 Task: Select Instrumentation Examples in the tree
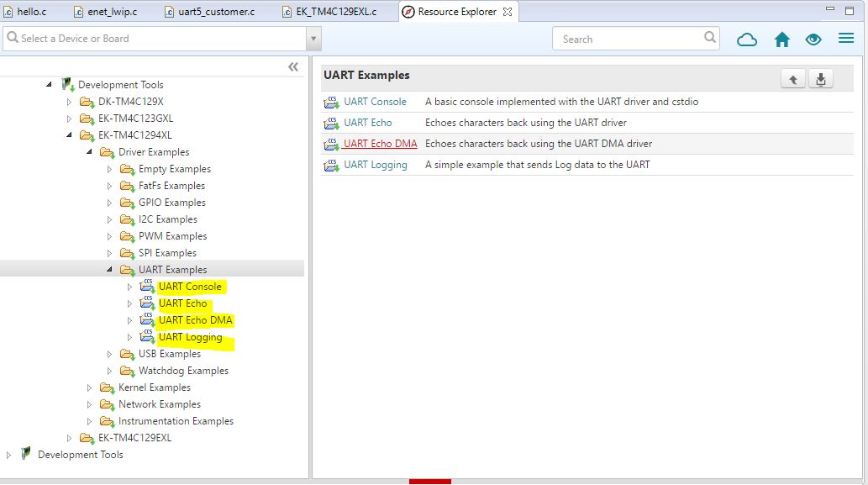[176, 421]
